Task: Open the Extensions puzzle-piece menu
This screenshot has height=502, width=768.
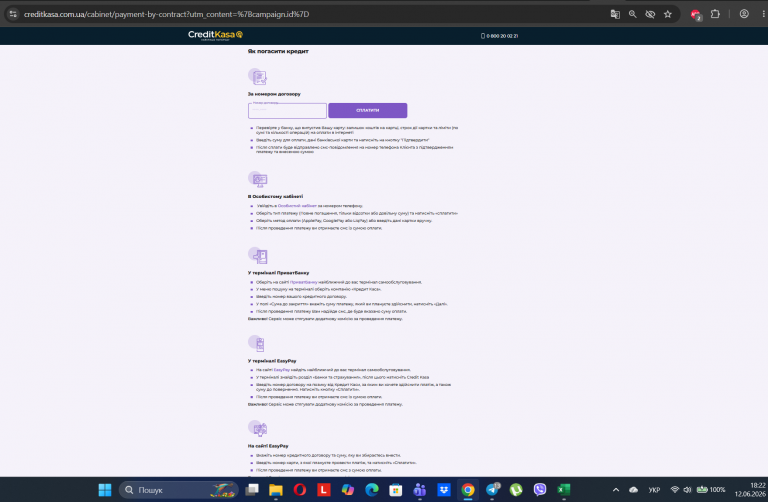Action: click(x=715, y=14)
